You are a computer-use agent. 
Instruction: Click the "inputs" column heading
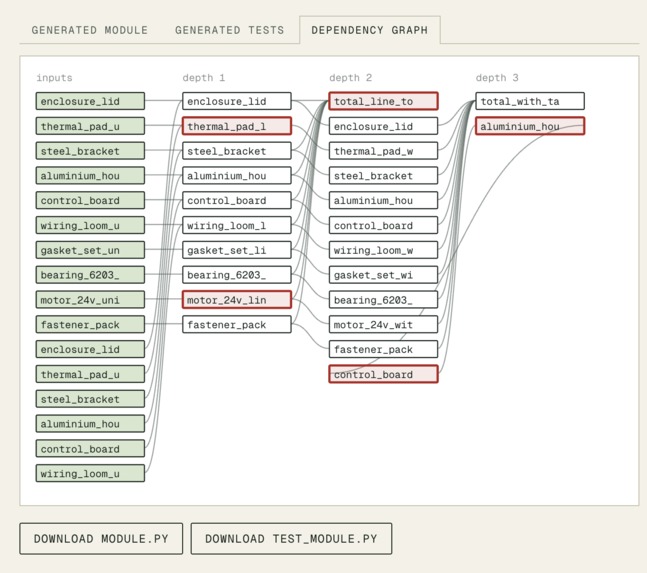[x=54, y=78]
